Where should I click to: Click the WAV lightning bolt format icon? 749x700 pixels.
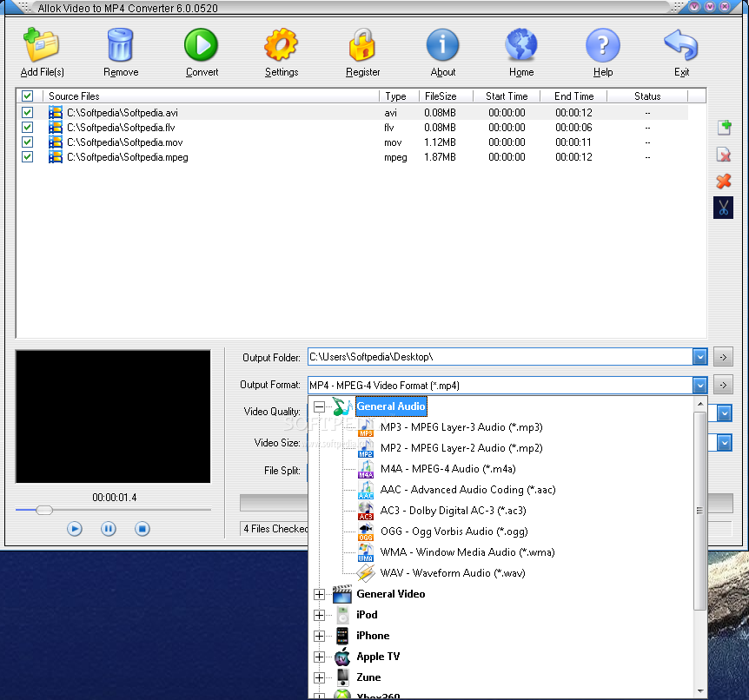(366, 573)
